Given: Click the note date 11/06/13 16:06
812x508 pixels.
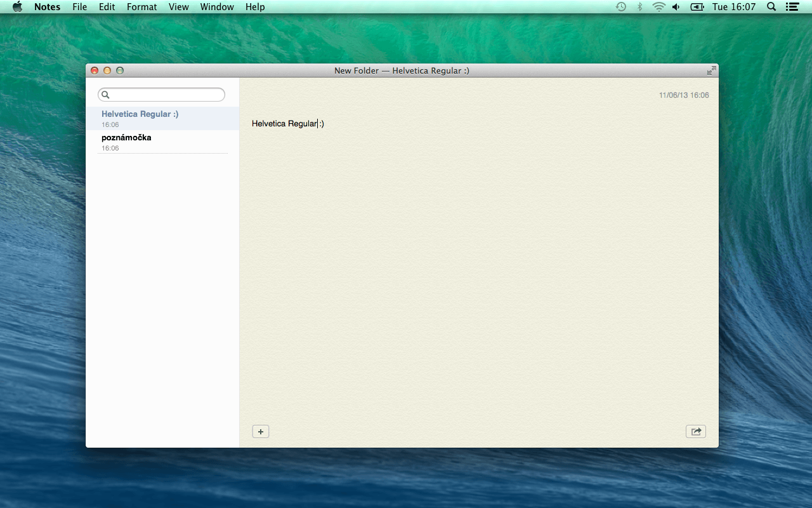Looking at the screenshot, I should [684, 95].
